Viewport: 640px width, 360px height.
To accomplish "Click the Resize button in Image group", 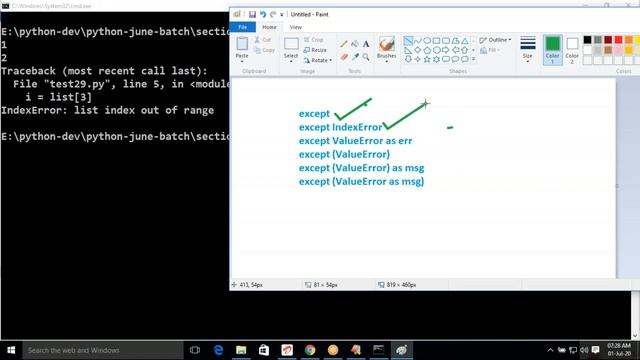I will coord(315,50).
